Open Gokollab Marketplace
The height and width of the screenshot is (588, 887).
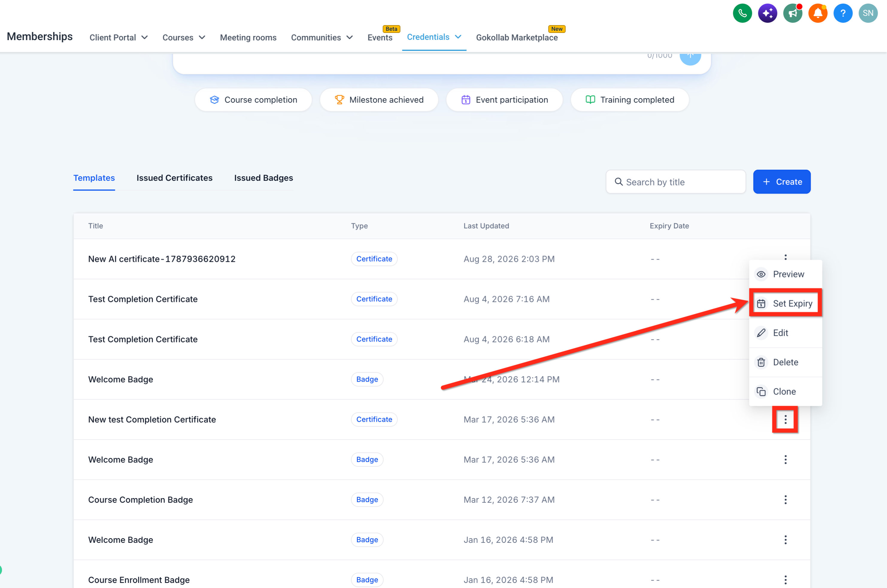coord(516,37)
